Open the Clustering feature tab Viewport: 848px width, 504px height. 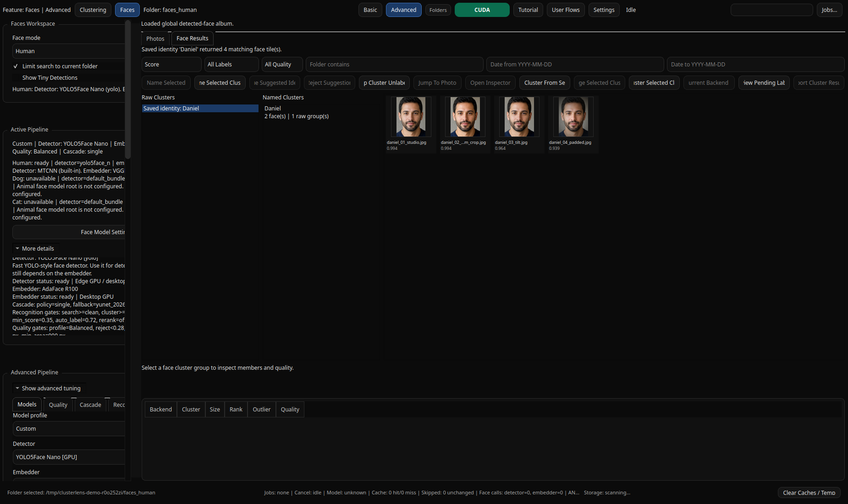click(x=93, y=10)
